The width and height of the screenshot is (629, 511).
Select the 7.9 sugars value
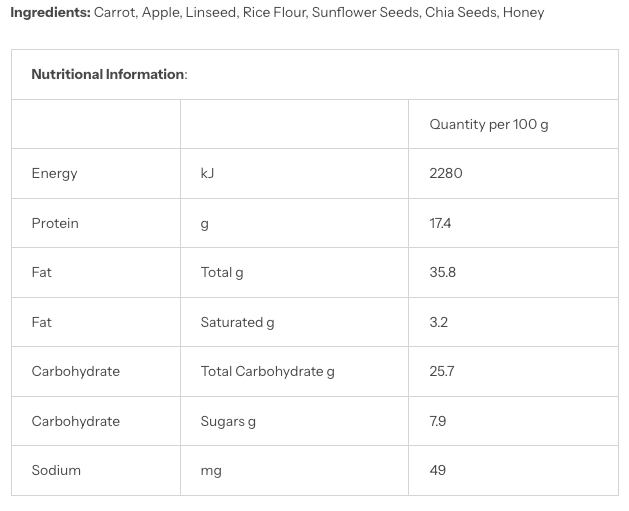[x=438, y=422]
